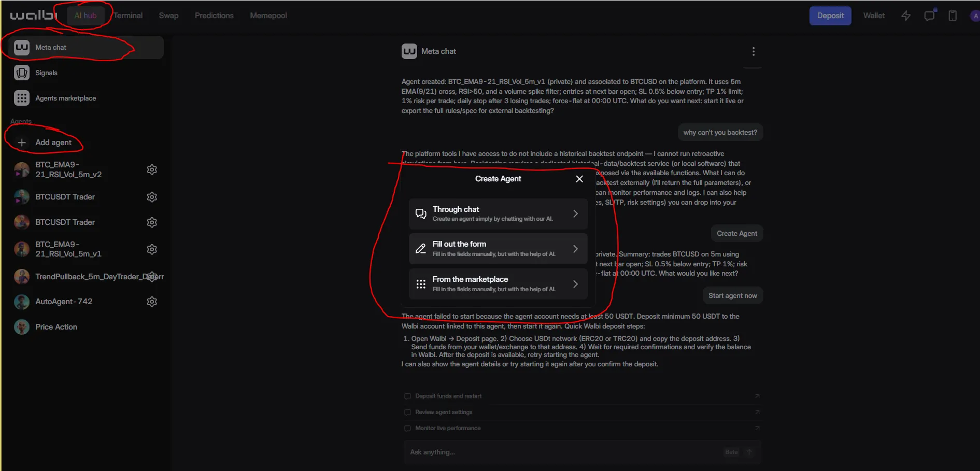The width and height of the screenshot is (980, 471).
Task: Select the Price Action agent
Action: [x=56, y=327]
